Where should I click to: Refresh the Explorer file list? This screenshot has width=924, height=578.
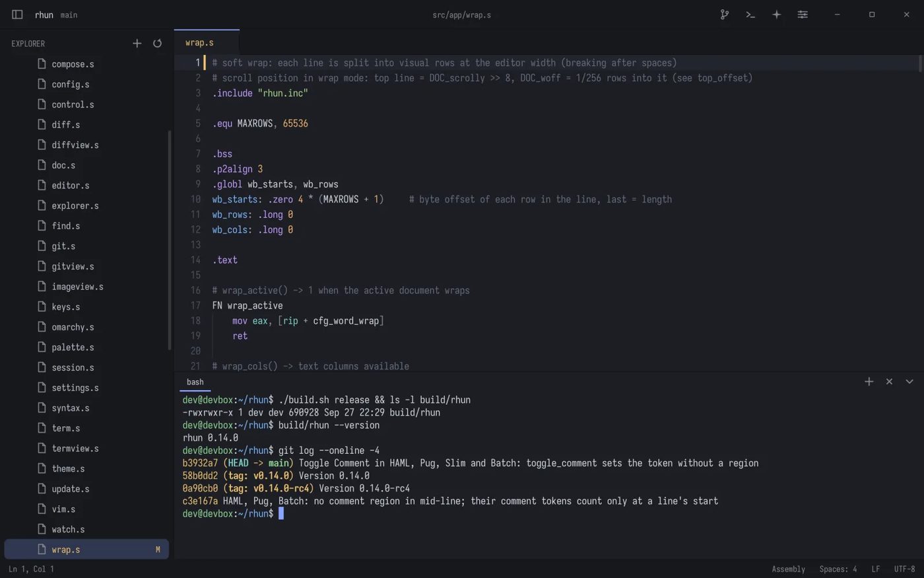[157, 44]
